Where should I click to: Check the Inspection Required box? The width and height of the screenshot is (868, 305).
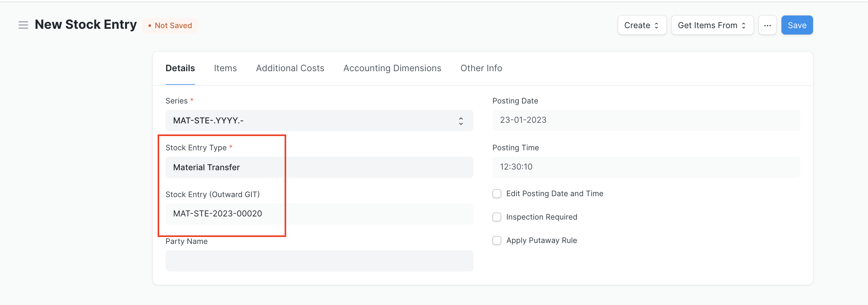click(x=497, y=217)
